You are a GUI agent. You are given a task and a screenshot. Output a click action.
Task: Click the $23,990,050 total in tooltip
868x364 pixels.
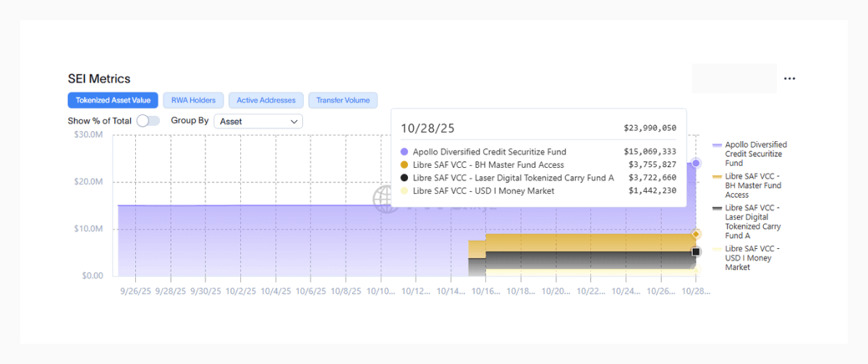[x=650, y=128]
